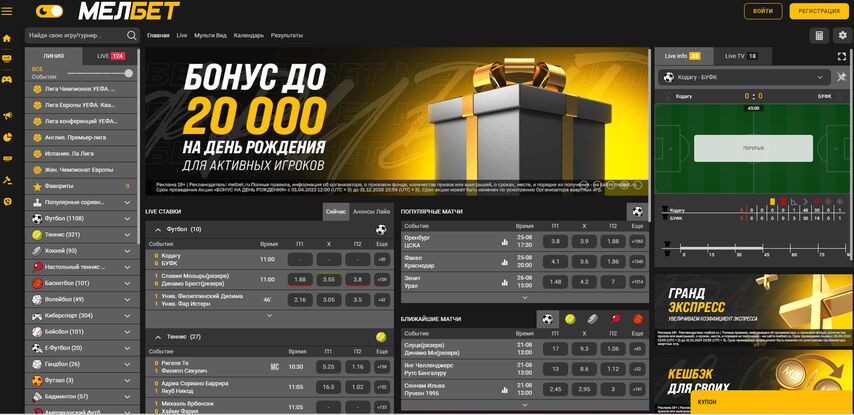Viewport: 854px width, 415px height.
Task: Expand Киберспорт (304) category
Action: [81, 315]
